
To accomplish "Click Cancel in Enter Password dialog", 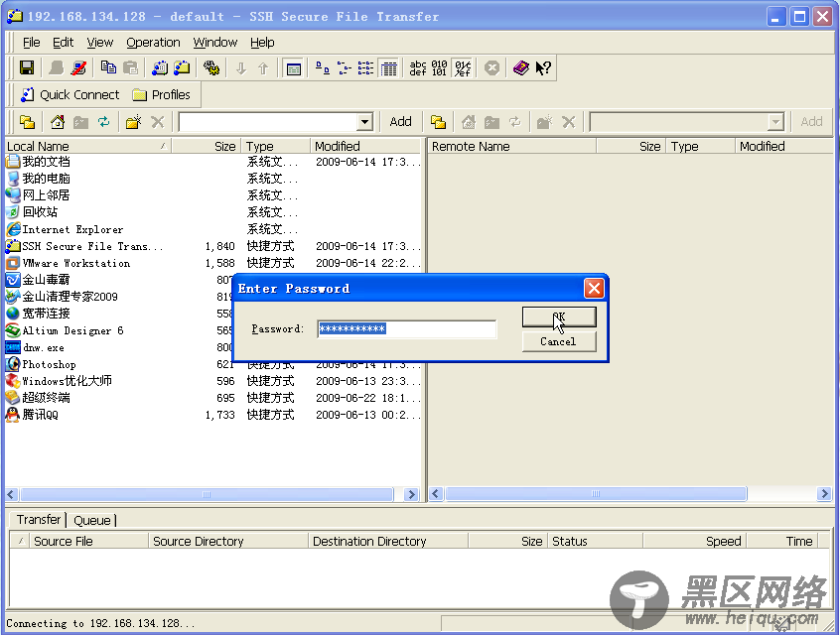I will pos(559,341).
